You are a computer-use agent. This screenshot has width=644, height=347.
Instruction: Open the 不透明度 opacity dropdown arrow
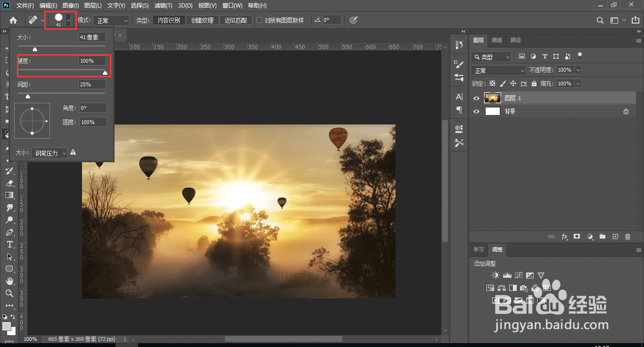point(578,70)
